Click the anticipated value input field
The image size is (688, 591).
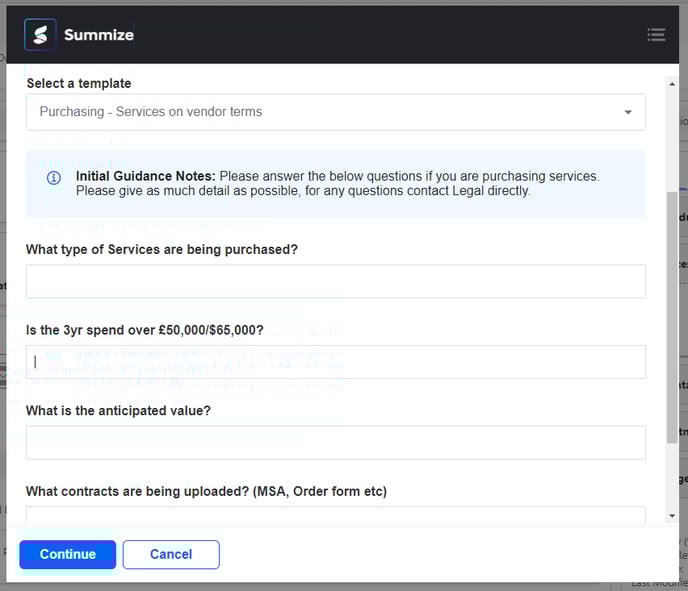pos(335,442)
